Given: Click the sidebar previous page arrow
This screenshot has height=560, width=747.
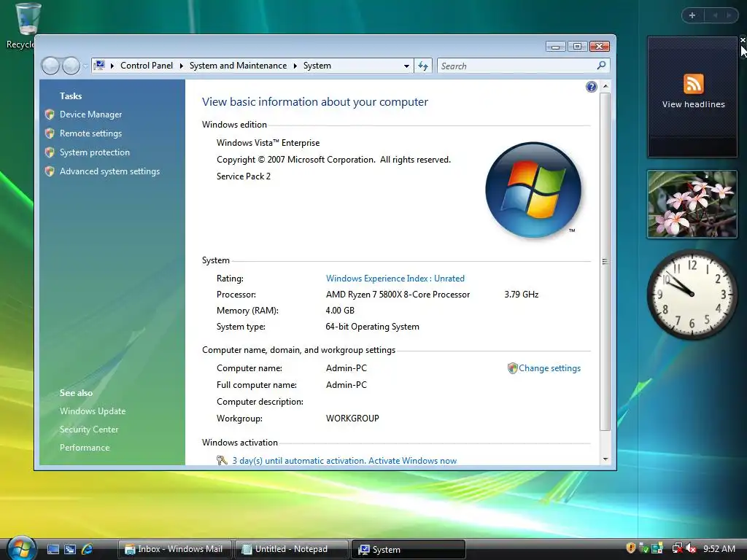Looking at the screenshot, I should pos(715,15).
